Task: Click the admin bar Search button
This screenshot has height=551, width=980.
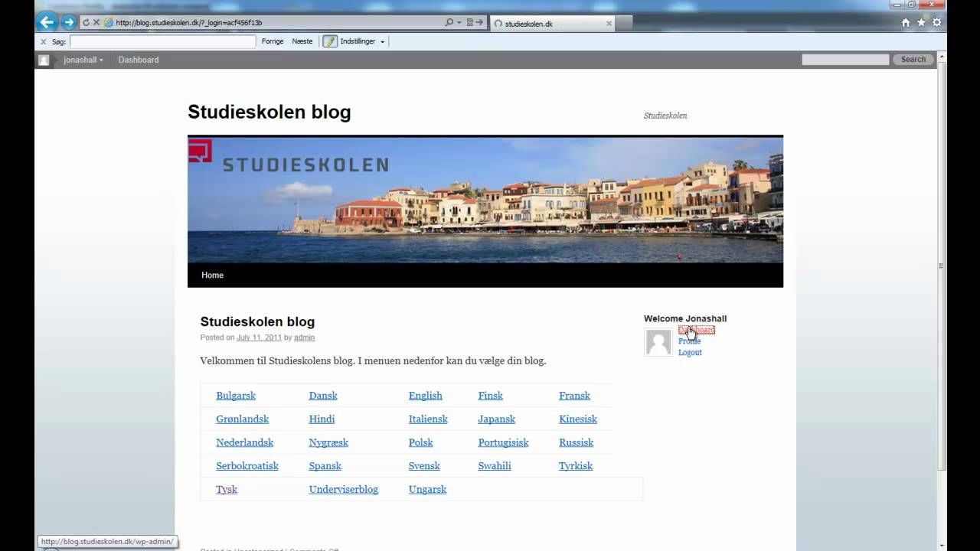Action: click(913, 59)
